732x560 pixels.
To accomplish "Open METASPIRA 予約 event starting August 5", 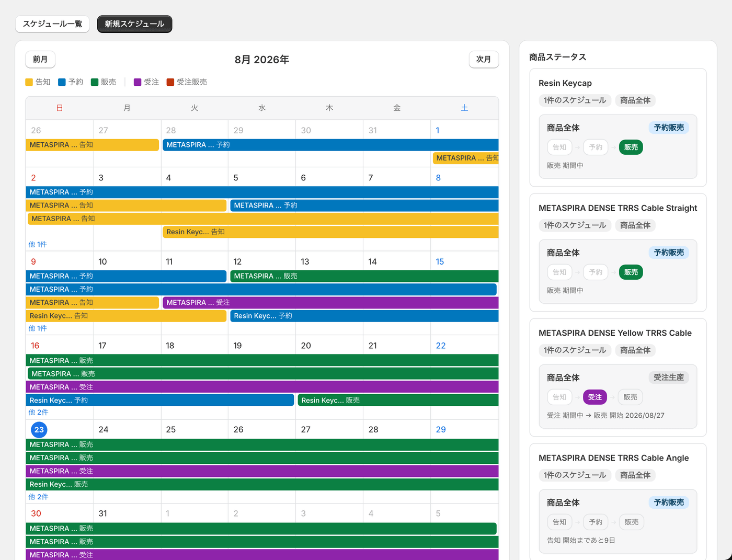I will 364,205.
